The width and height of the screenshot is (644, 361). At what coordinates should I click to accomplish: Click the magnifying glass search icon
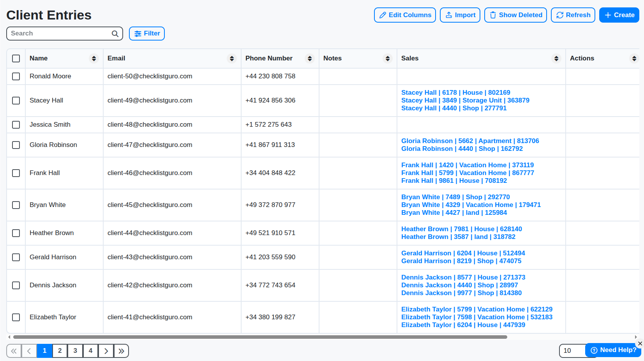coord(115,34)
